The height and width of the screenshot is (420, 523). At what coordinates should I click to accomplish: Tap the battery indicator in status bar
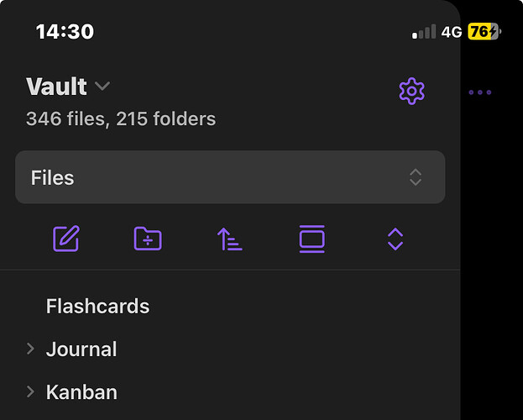click(x=484, y=32)
